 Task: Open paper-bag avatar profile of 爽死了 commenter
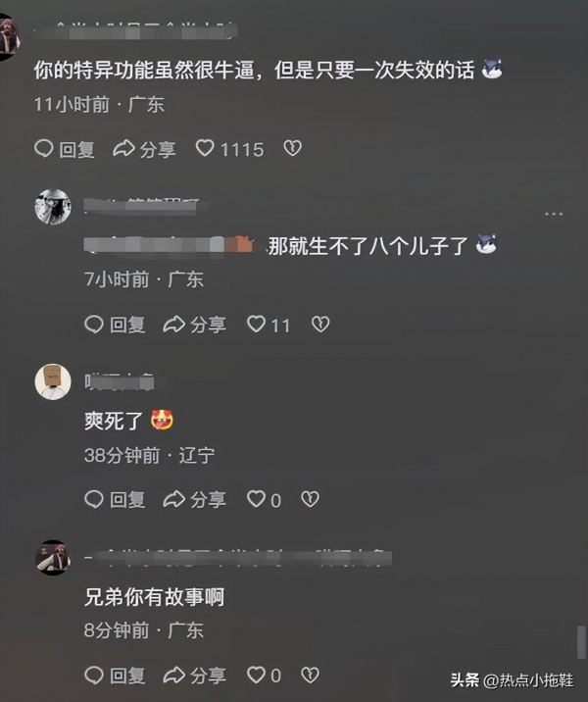coord(53,382)
